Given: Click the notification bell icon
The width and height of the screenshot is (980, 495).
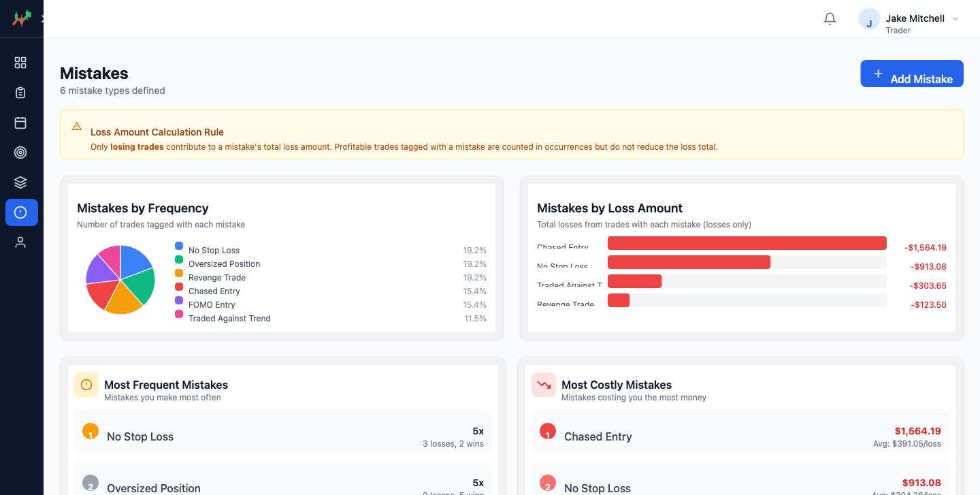Looking at the screenshot, I should point(830,18).
